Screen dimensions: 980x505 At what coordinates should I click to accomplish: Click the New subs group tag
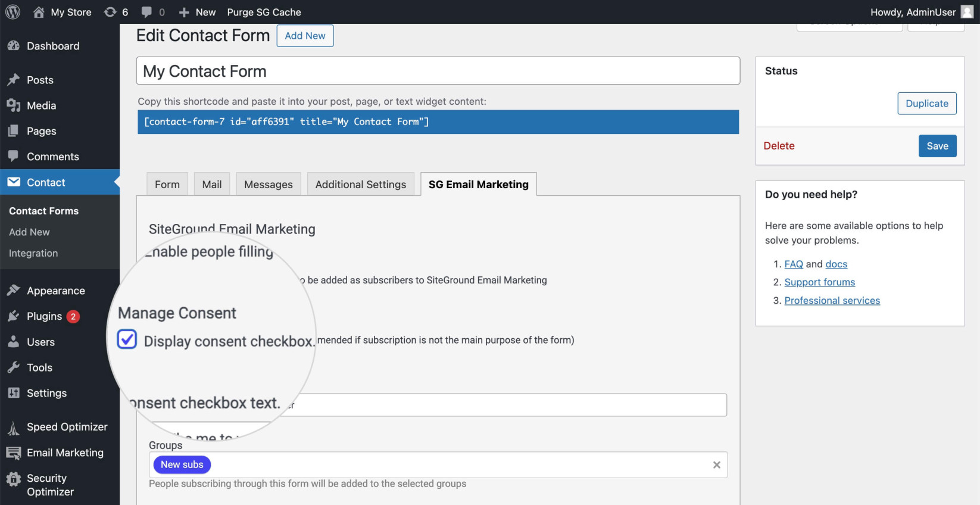pyautogui.click(x=182, y=465)
